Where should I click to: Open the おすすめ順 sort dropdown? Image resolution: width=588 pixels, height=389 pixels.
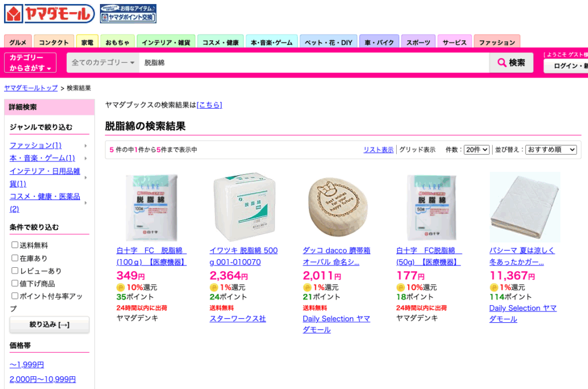coord(551,149)
